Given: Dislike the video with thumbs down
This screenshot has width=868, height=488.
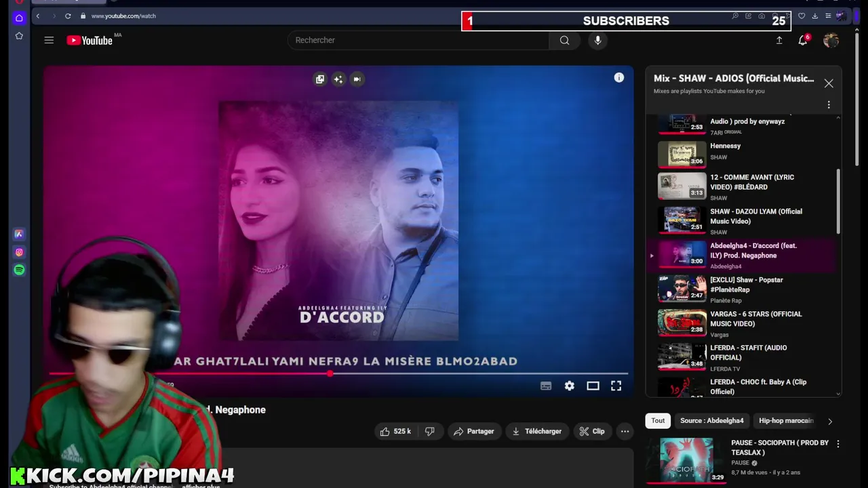Looking at the screenshot, I should tap(429, 431).
